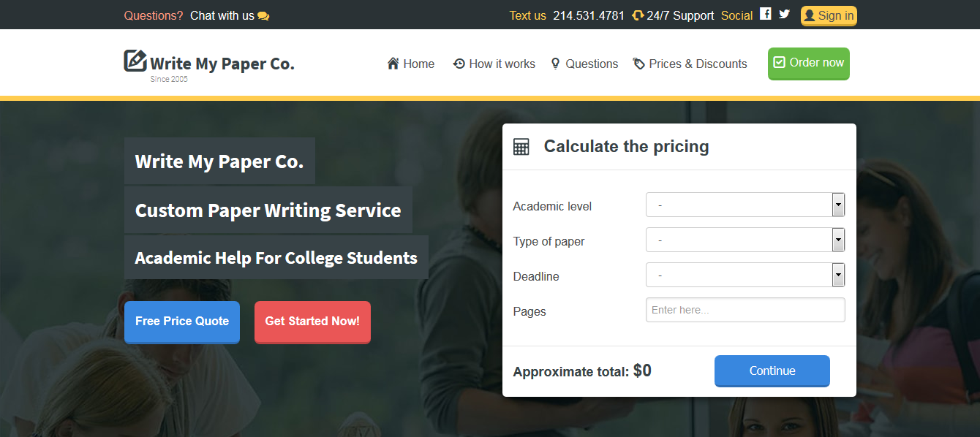This screenshot has width=980, height=437.
Task: Click the Free Price Quote button
Action: (182, 322)
